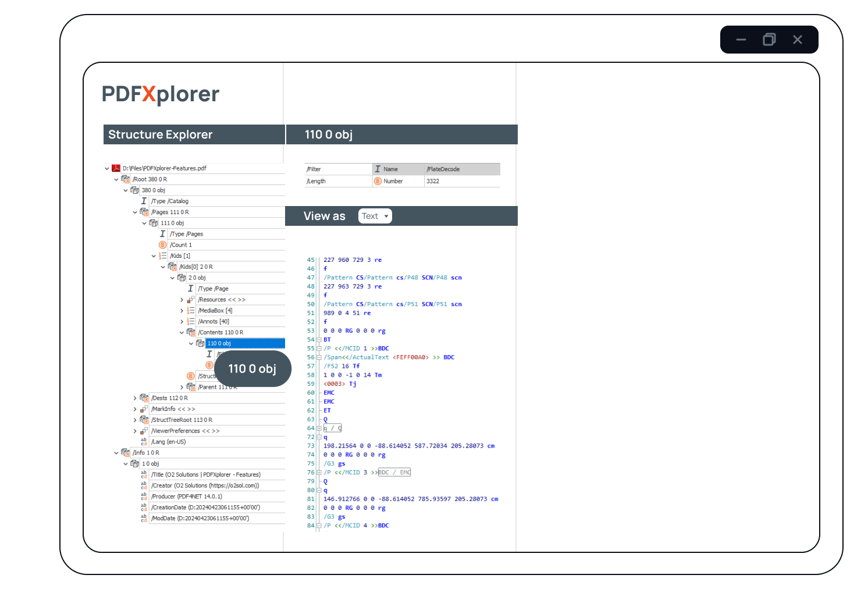Click the dictionary icon next to /Resources

pos(190,300)
